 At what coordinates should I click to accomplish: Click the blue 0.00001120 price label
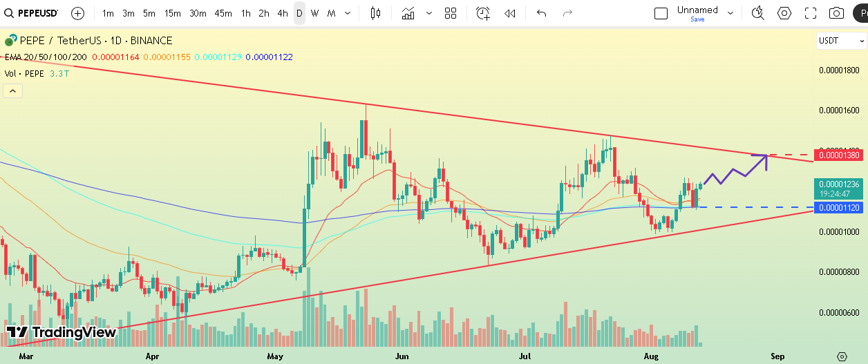[838, 208]
